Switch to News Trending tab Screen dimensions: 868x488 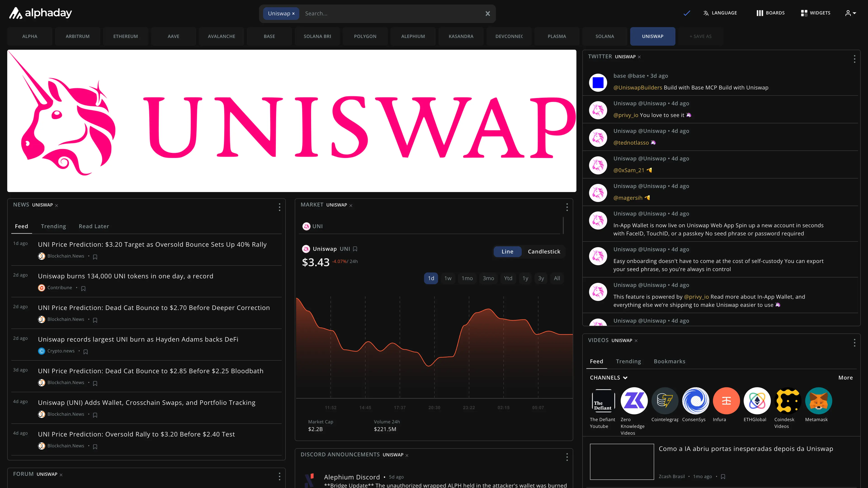click(53, 226)
